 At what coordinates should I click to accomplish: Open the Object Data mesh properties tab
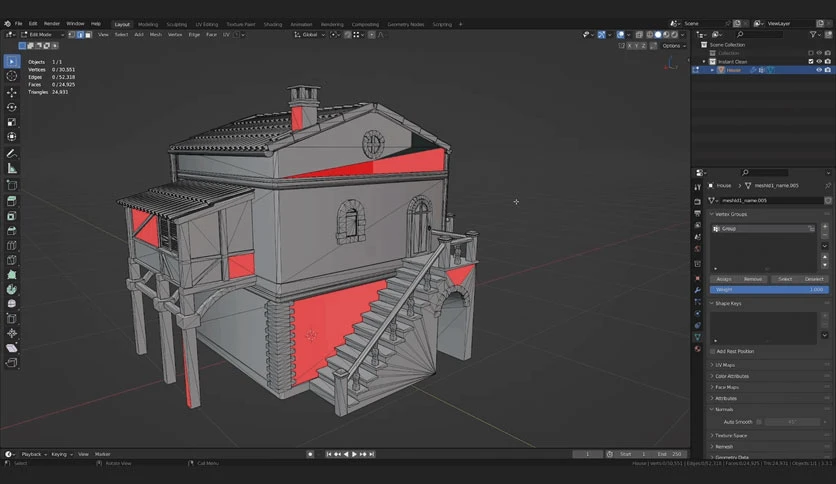697,337
